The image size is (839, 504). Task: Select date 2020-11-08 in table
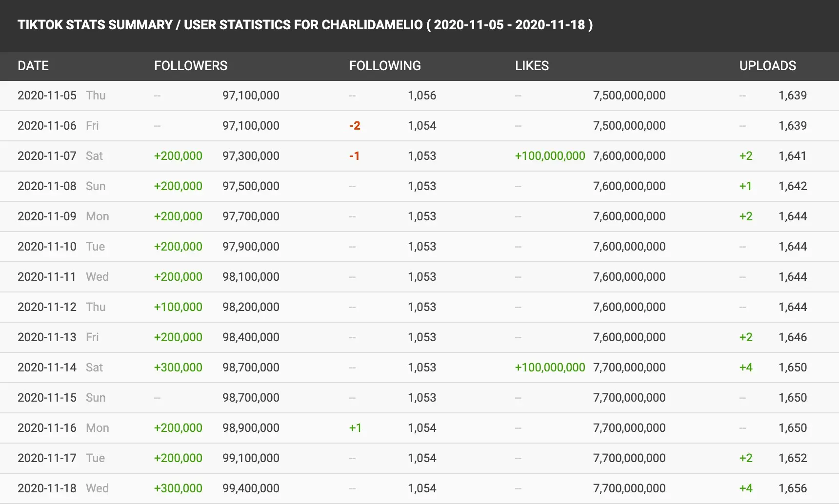pyautogui.click(x=47, y=186)
